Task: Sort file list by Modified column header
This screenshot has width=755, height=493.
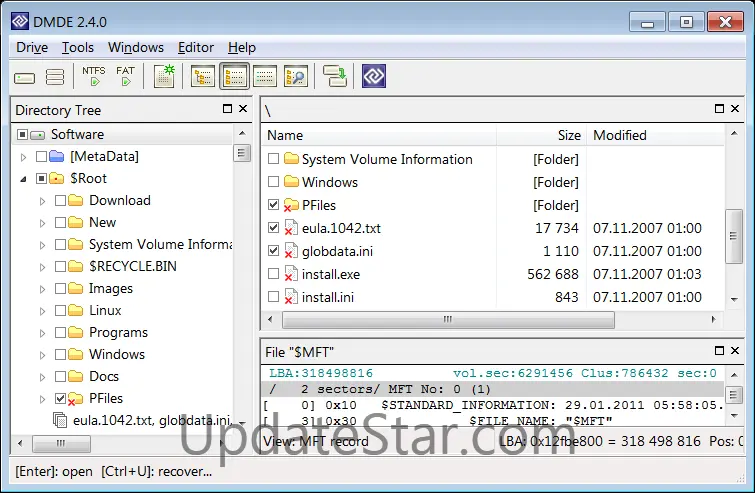Action: [x=655, y=135]
